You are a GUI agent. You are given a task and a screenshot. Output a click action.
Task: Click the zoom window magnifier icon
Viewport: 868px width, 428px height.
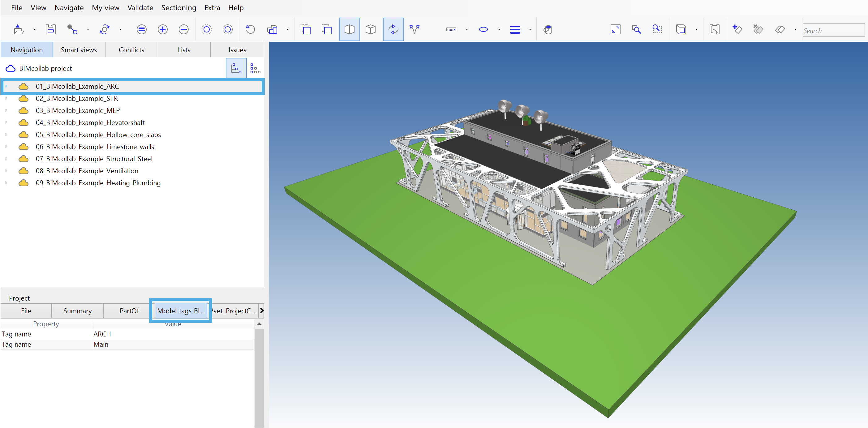coord(657,30)
